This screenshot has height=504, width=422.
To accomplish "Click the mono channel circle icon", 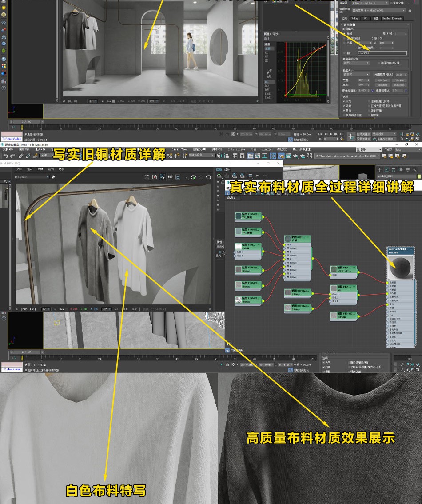I will (x=53, y=177).
